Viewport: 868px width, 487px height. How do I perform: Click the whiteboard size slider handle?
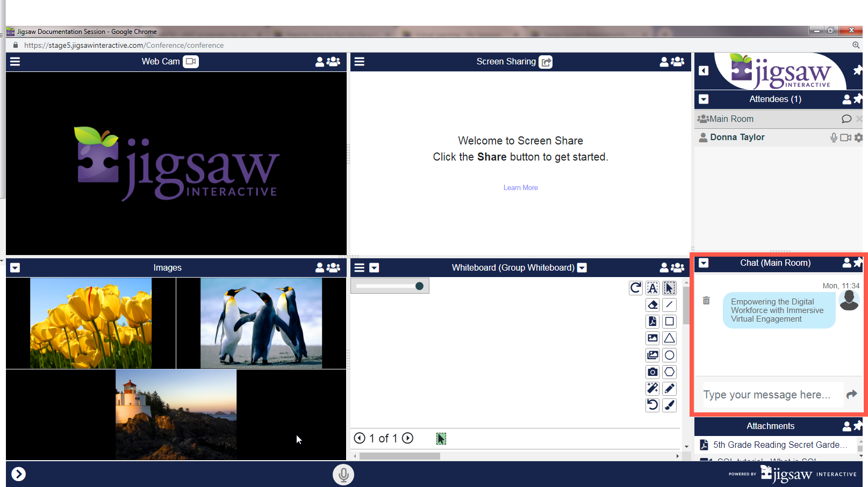(419, 286)
